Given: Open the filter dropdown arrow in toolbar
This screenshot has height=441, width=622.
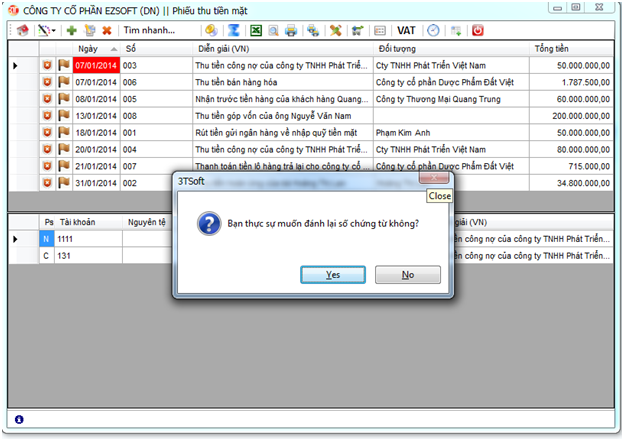Looking at the screenshot, I should point(52,31).
